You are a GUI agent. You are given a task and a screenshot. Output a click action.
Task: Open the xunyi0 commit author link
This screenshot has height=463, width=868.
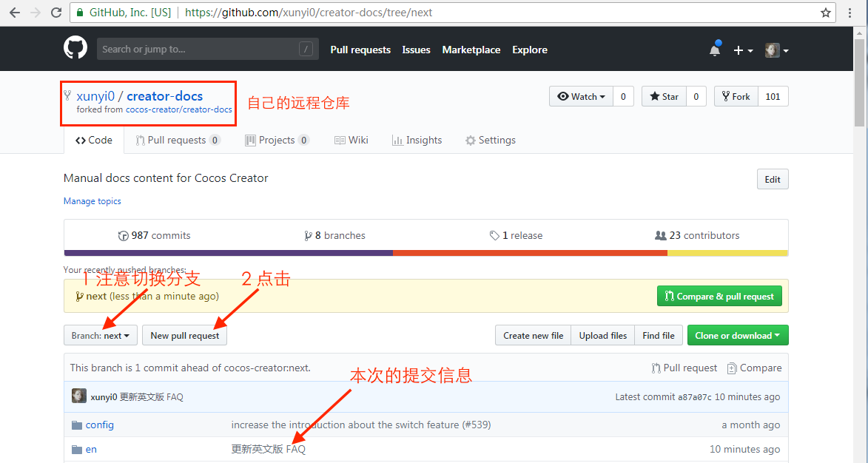pos(104,397)
